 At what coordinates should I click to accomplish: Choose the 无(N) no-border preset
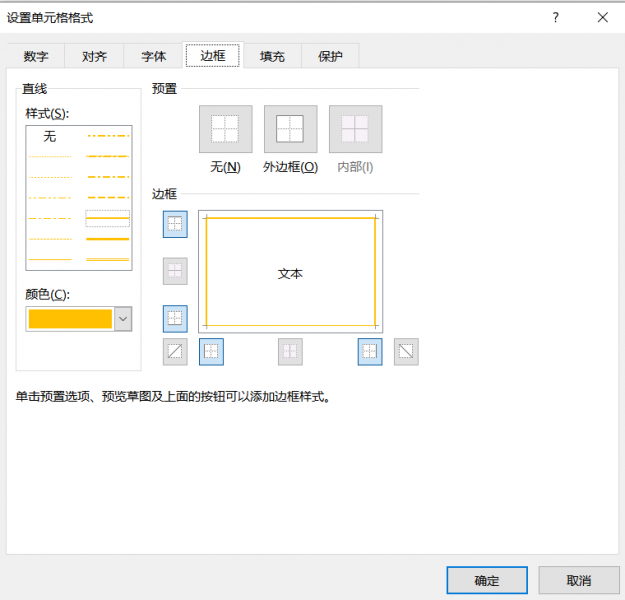tap(226, 129)
